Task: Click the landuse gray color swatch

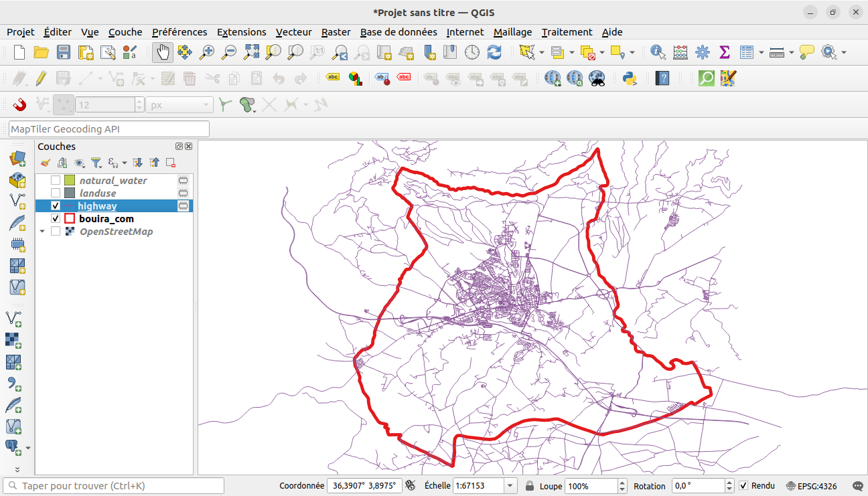Action: click(x=70, y=193)
